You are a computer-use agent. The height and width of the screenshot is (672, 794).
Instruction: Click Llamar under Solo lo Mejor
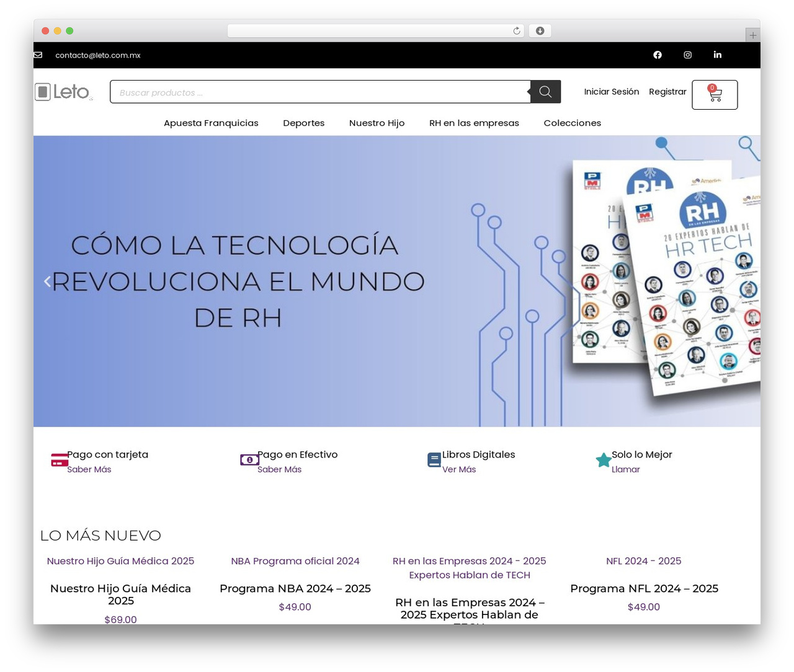(x=626, y=469)
